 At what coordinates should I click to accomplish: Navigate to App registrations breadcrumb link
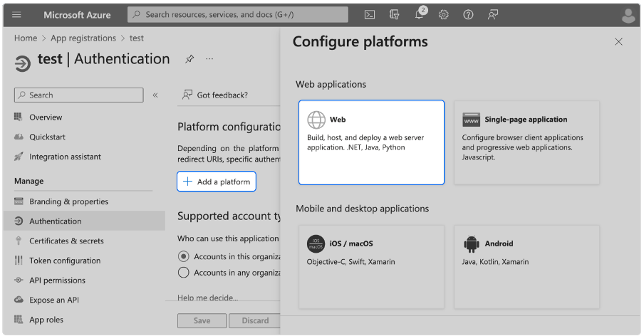83,38
